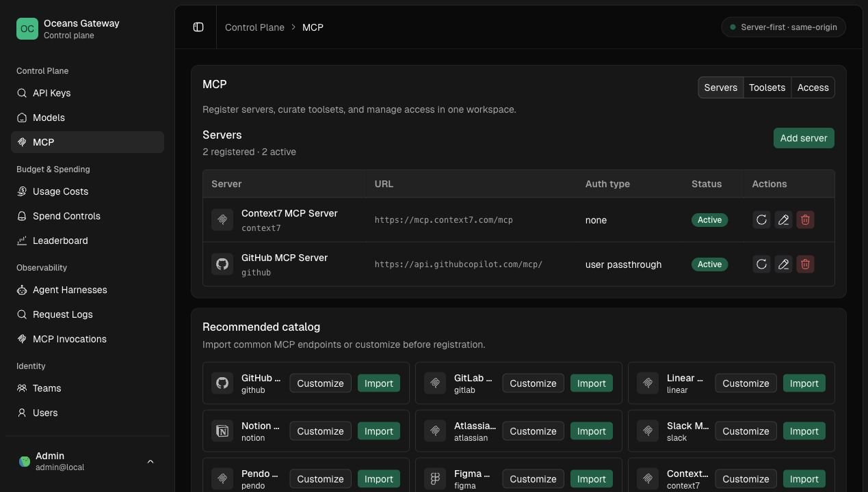Viewport: 868px width, 492px height.
Task: Click the Pendo catalog card icon
Action: point(222,479)
